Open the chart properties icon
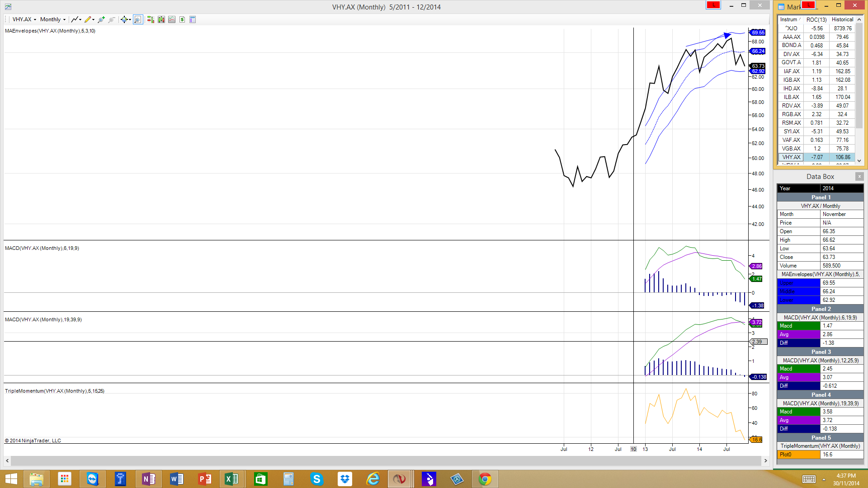 (193, 19)
